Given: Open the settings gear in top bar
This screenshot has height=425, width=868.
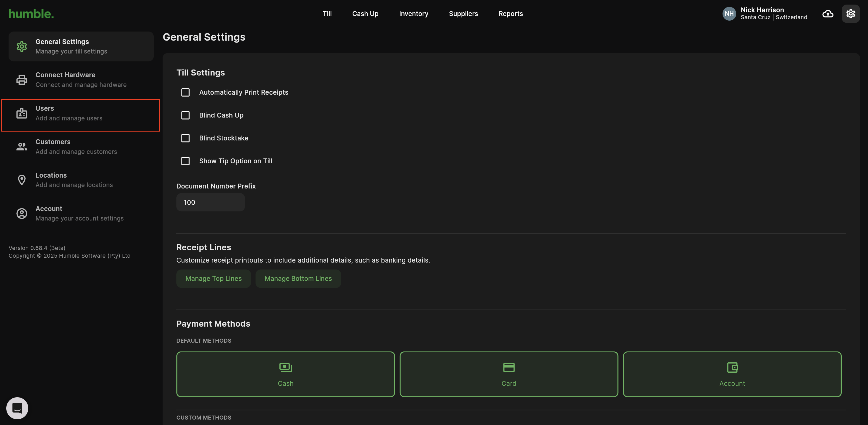Looking at the screenshot, I should tap(851, 14).
